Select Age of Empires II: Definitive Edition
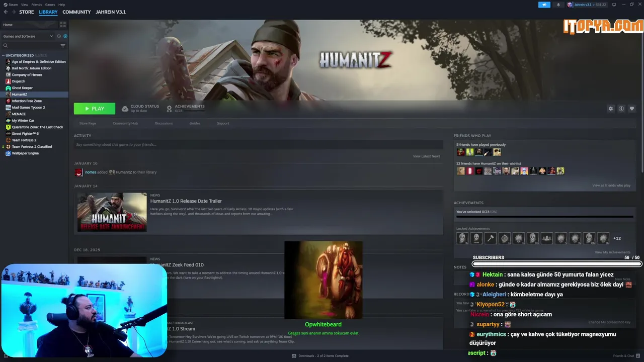644x362 pixels. coord(39,62)
